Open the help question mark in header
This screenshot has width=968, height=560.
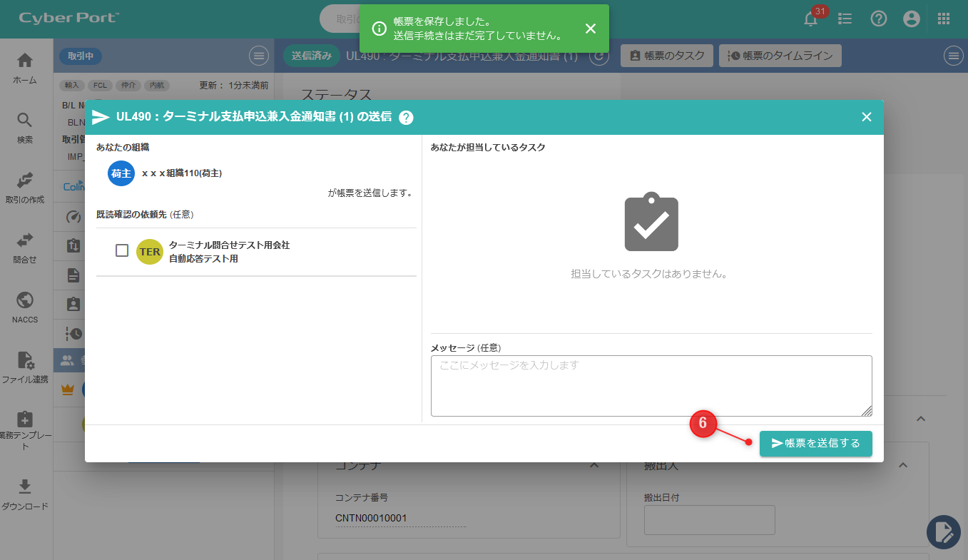coord(879,19)
